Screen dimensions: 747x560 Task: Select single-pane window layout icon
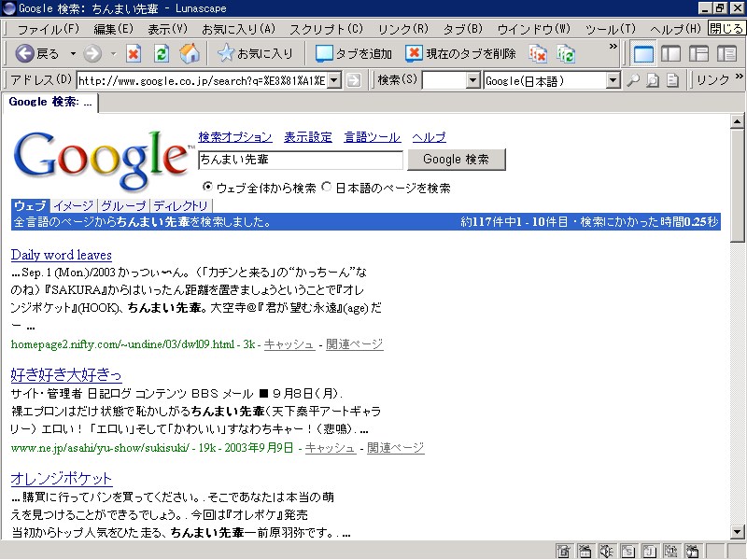pos(643,53)
